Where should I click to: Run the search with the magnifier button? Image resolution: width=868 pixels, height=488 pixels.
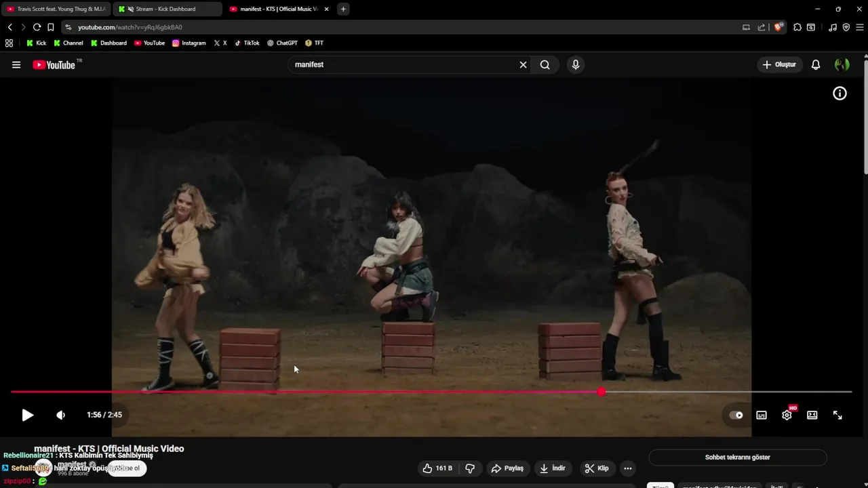(x=545, y=64)
